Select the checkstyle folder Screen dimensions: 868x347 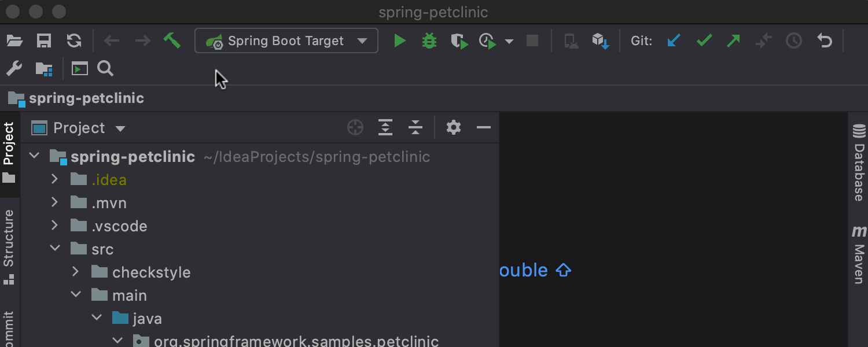260,272
